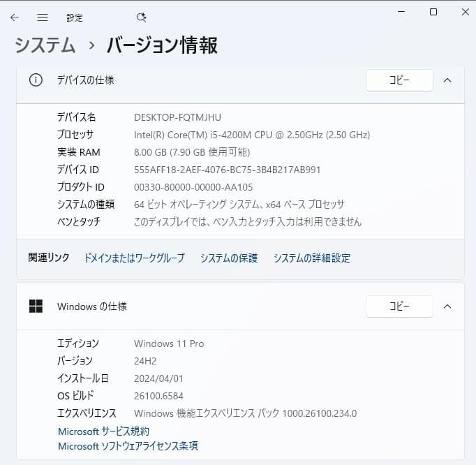Copy the デバイスの仕様 details
This screenshot has height=465, width=476.
coord(399,80)
